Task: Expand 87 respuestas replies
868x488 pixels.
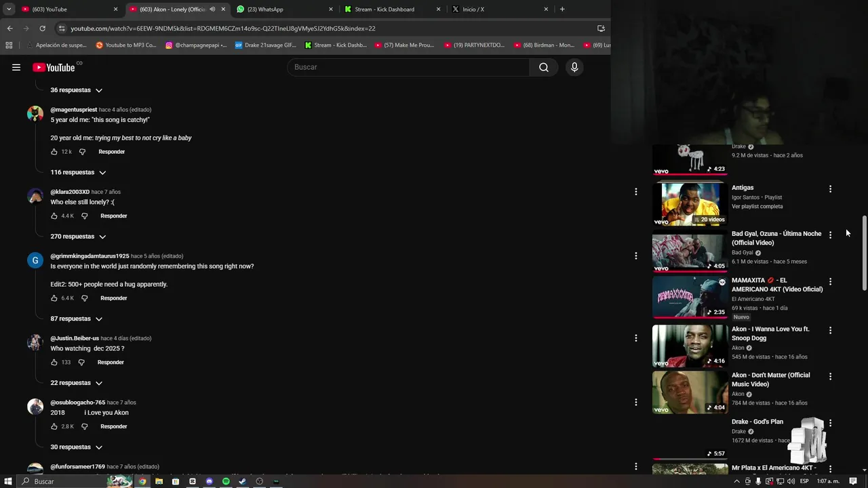Action: 76,319
